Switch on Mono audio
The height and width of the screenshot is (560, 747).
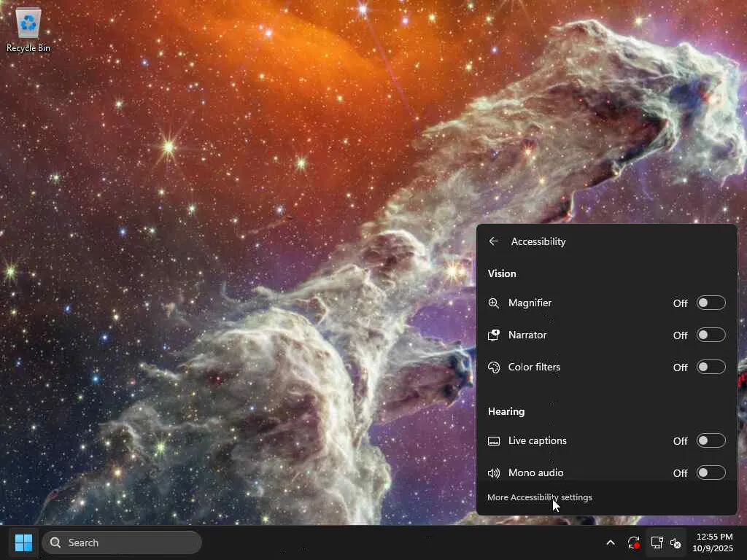(x=711, y=472)
